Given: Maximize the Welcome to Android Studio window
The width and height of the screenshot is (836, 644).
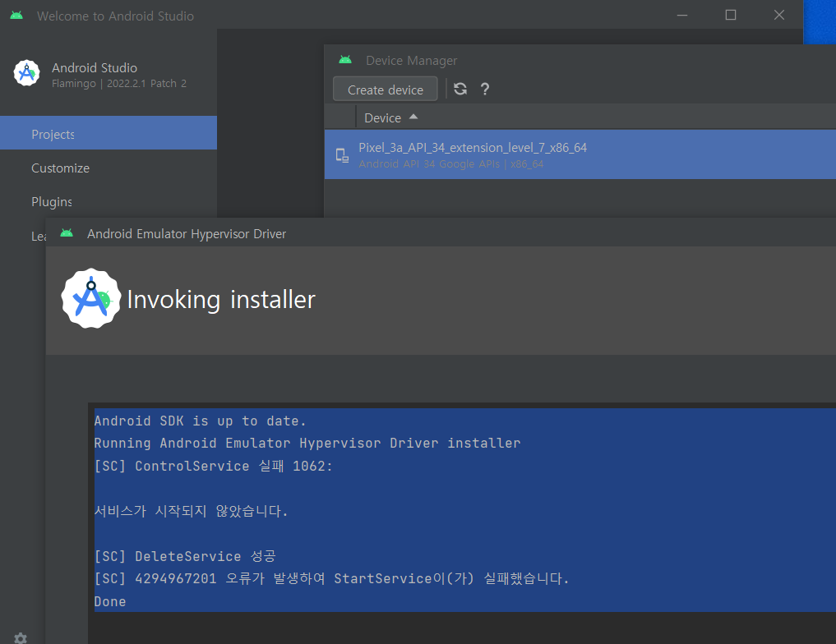Looking at the screenshot, I should coord(731,16).
